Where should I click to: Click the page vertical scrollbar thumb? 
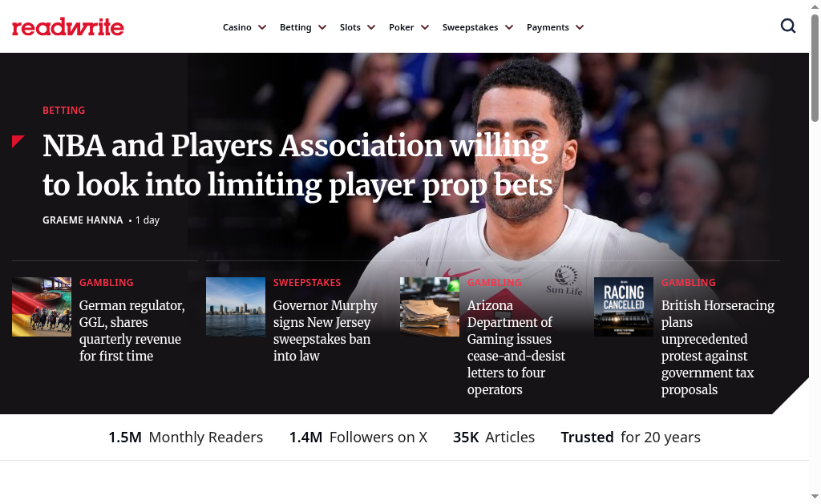tap(815, 68)
